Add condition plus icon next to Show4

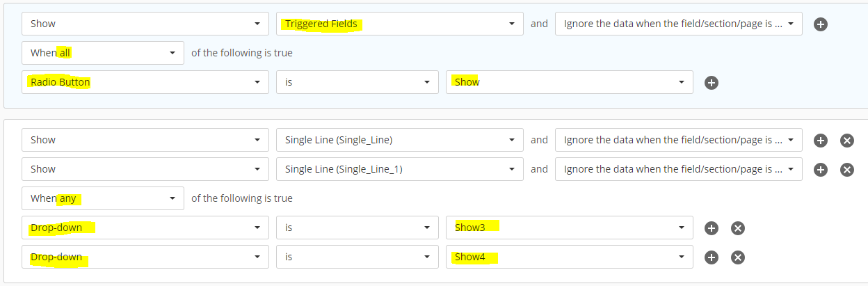pos(712,257)
